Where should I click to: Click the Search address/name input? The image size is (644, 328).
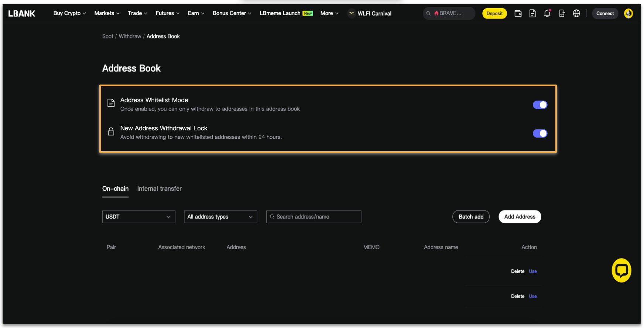314,217
